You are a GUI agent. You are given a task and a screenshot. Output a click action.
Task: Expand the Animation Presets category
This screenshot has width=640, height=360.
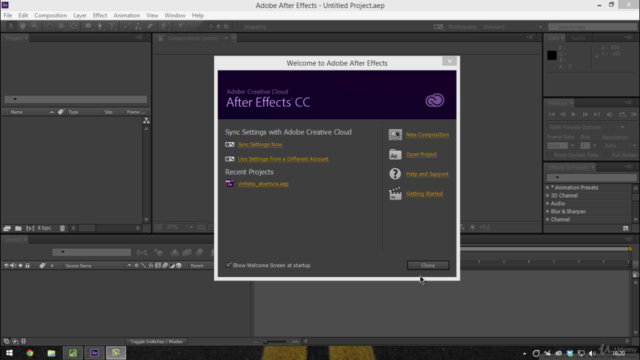coord(548,187)
